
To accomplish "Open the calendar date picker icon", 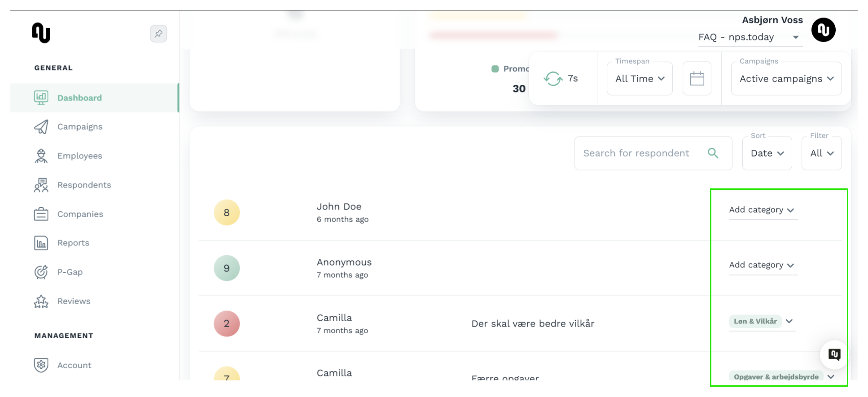I will (x=697, y=79).
